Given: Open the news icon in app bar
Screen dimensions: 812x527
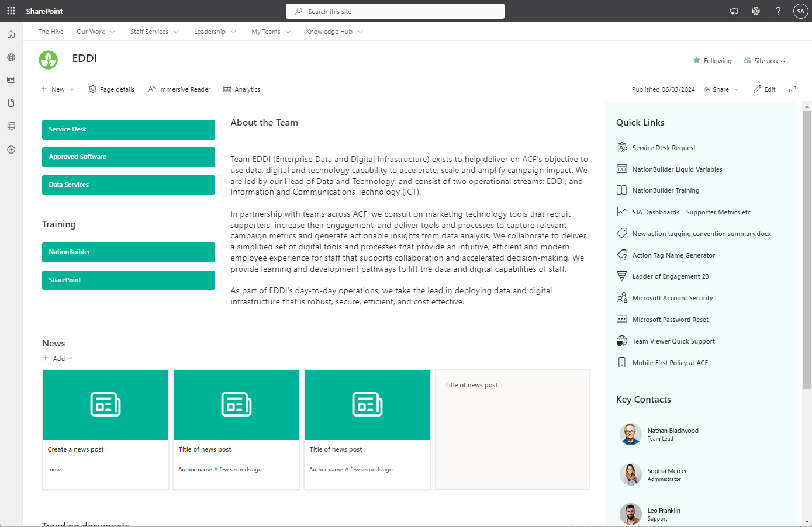Looking at the screenshot, I should [x=11, y=80].
